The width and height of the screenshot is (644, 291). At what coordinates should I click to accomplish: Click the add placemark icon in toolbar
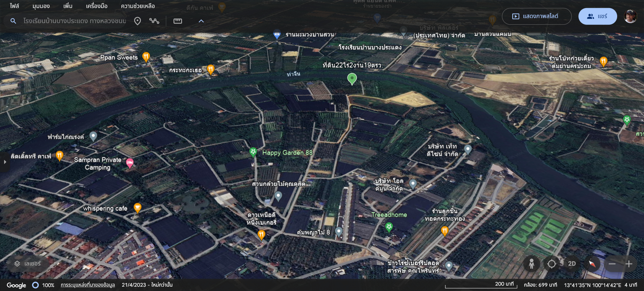tap(138, 21)
